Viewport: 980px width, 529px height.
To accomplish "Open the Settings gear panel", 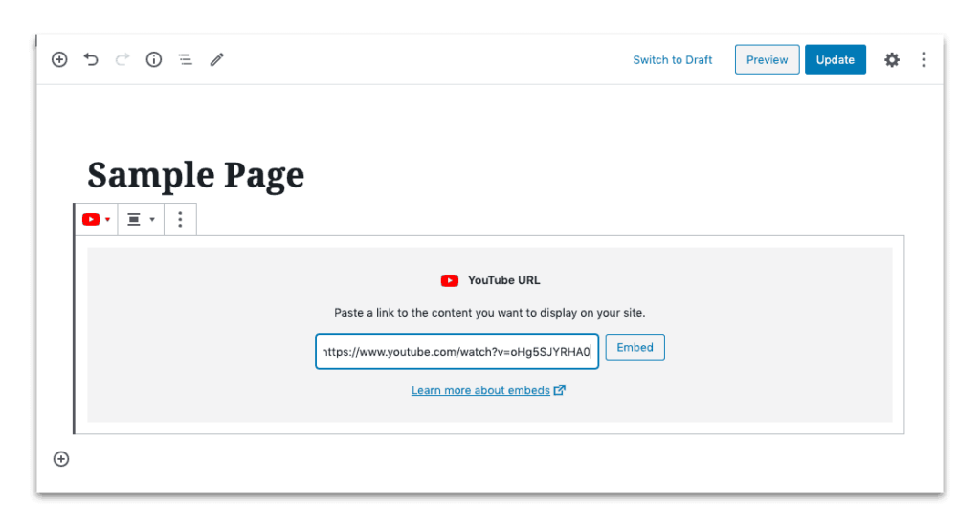I will point(892,59).
